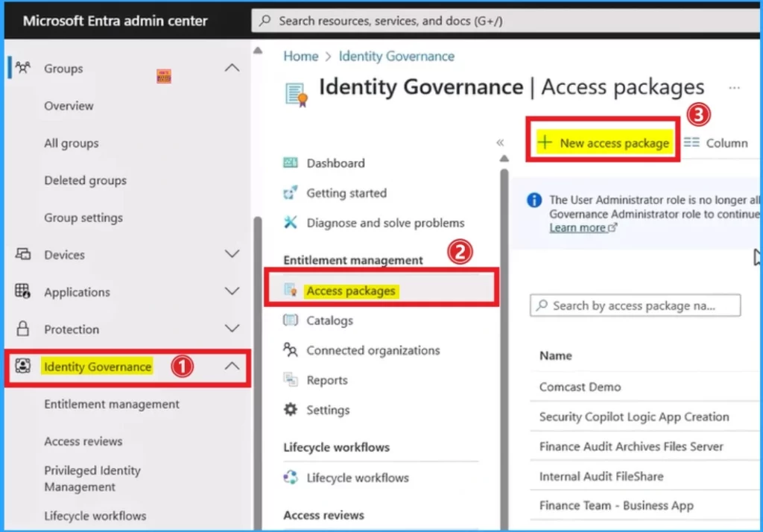
Task: Expand the Protection section chevron
Action: [x=232, y=329]
